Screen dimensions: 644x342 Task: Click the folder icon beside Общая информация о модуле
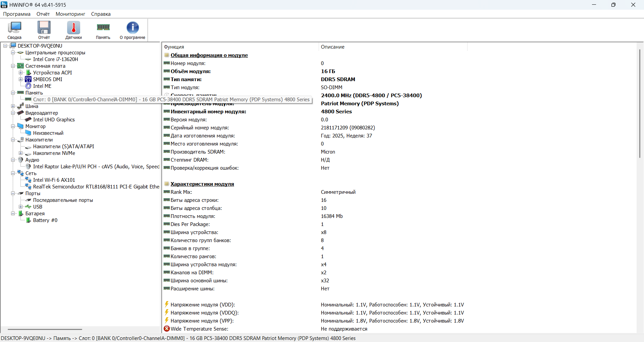pos(167,55)
